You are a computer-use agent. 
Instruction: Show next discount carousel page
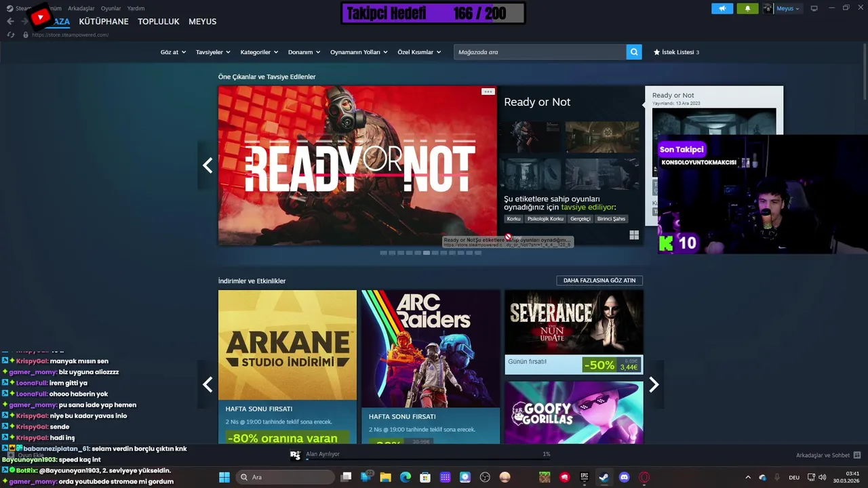[x=654, y=384]
